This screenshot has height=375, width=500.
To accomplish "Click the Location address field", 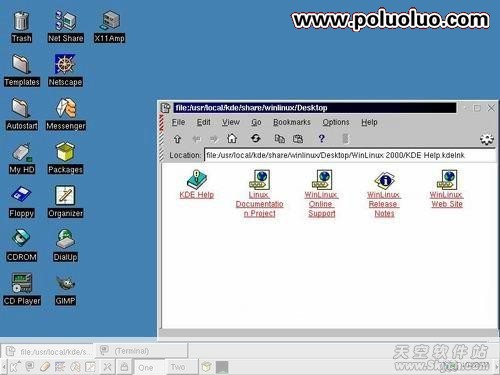I will [350, 155].
